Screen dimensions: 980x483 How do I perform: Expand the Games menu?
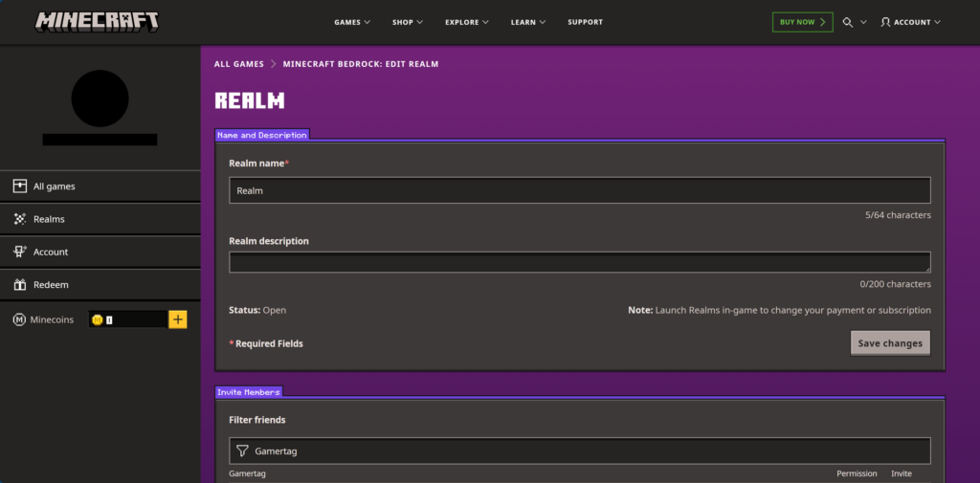click(352, 22)
